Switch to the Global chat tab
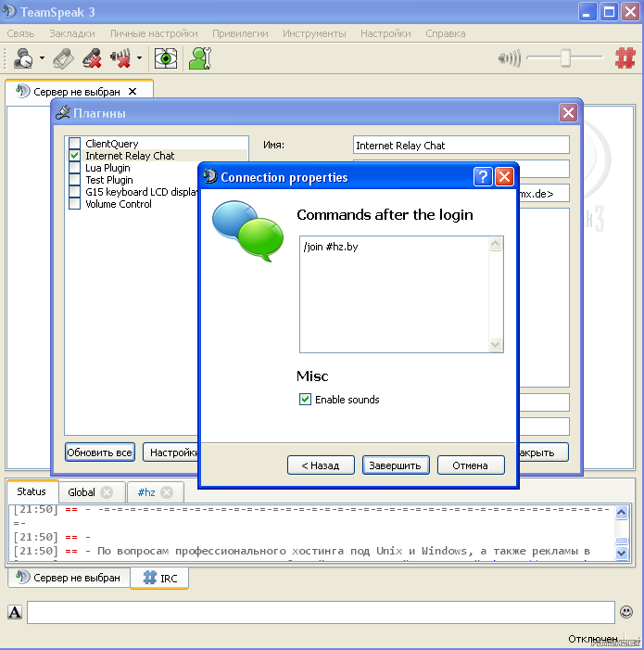This screenshot has width=644, height=650. click(82, 492)
